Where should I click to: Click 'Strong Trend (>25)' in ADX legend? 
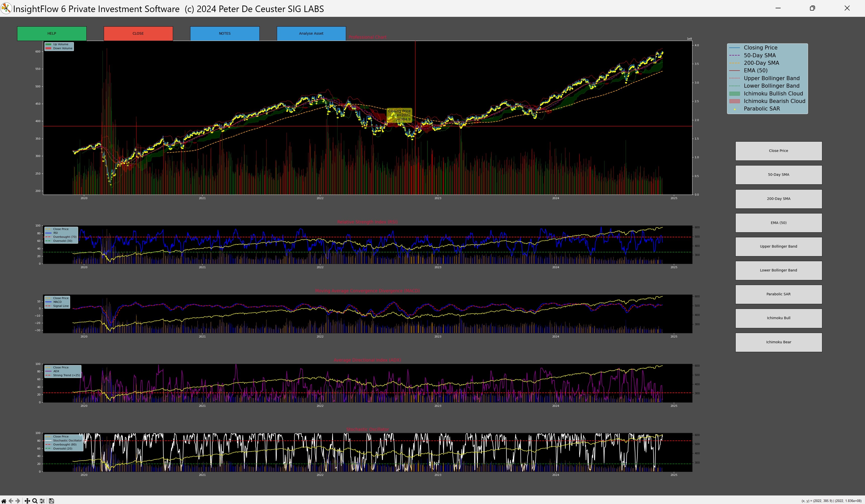click(66, 375)
